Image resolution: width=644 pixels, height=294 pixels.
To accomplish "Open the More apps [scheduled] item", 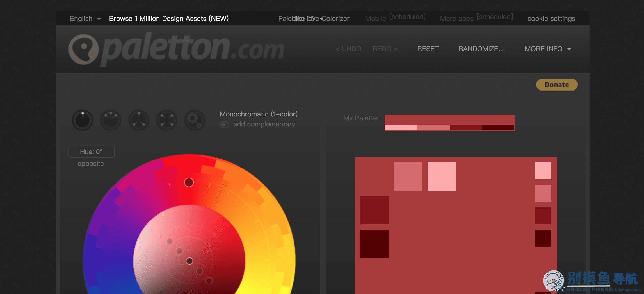I will pyautogui.click(x=476, y=18).
